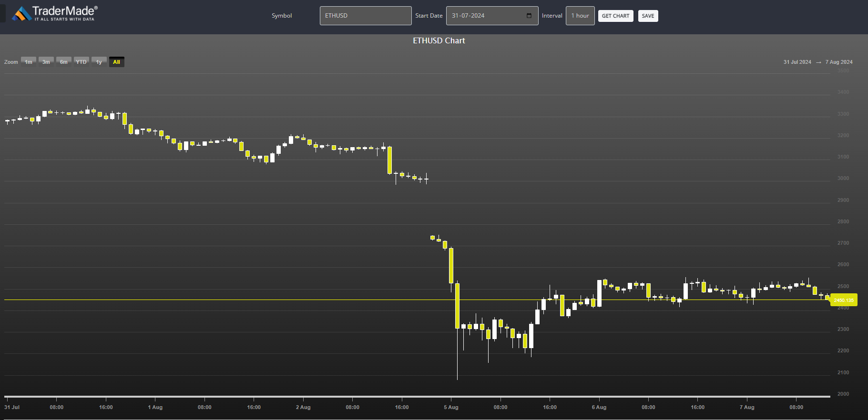Click the 7 Aug 2024 range end date
Image resolution: width=868 pixels, height=420 pixels.
click(x=839, y=62)
